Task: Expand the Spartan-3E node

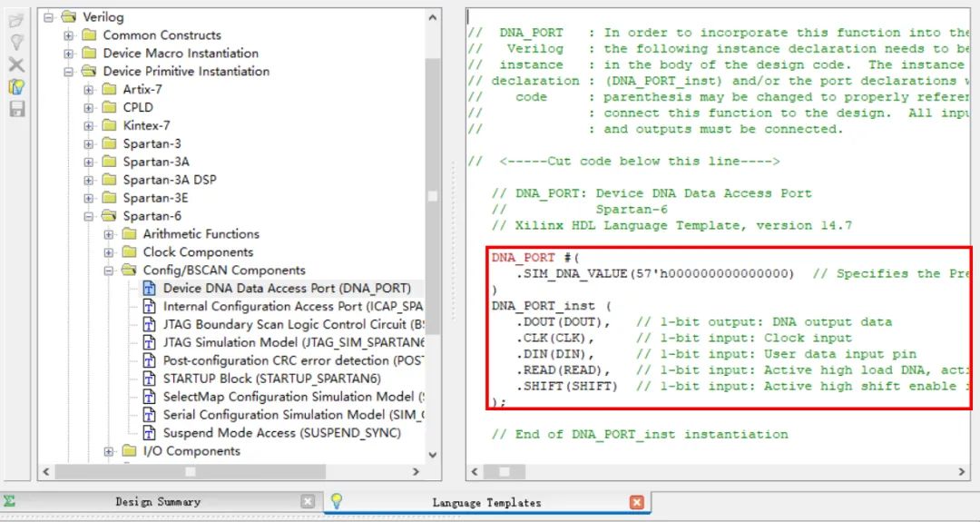Action: (x=89, y=198)
